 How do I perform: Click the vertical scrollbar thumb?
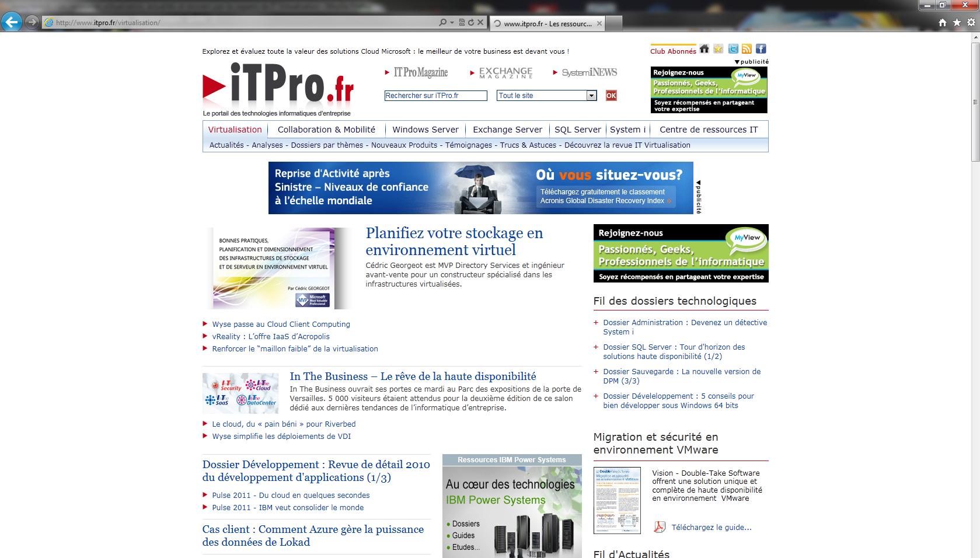click(x=975, y=102)
